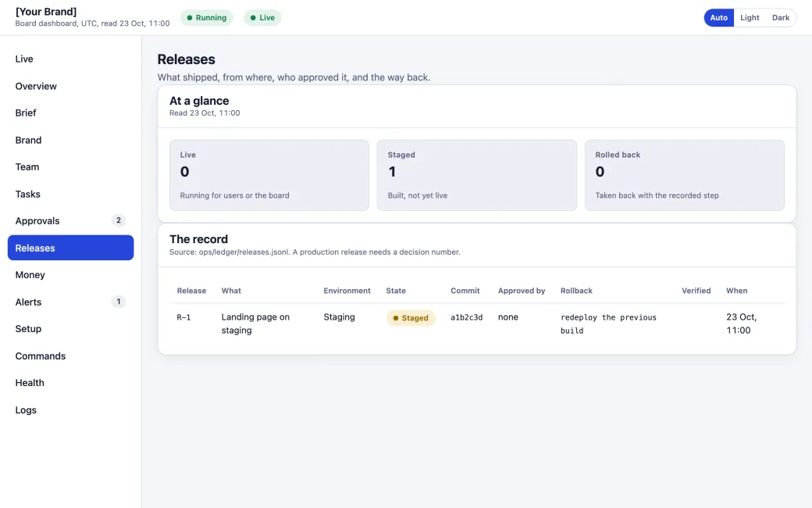The image size is (812, 508).
Task: Switch theme to Auto
Action: (x=718, y=18)
